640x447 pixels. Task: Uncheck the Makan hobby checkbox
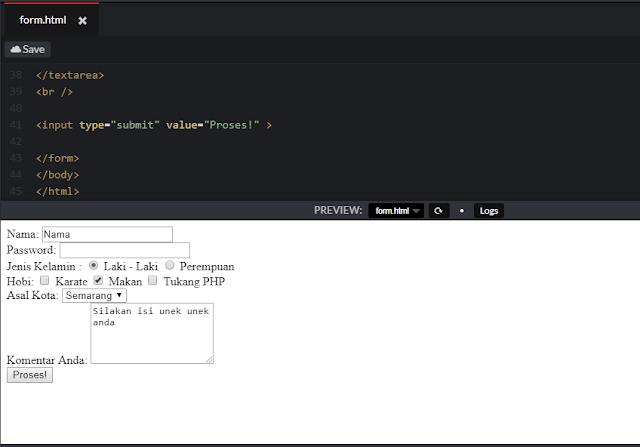[98, 280]
